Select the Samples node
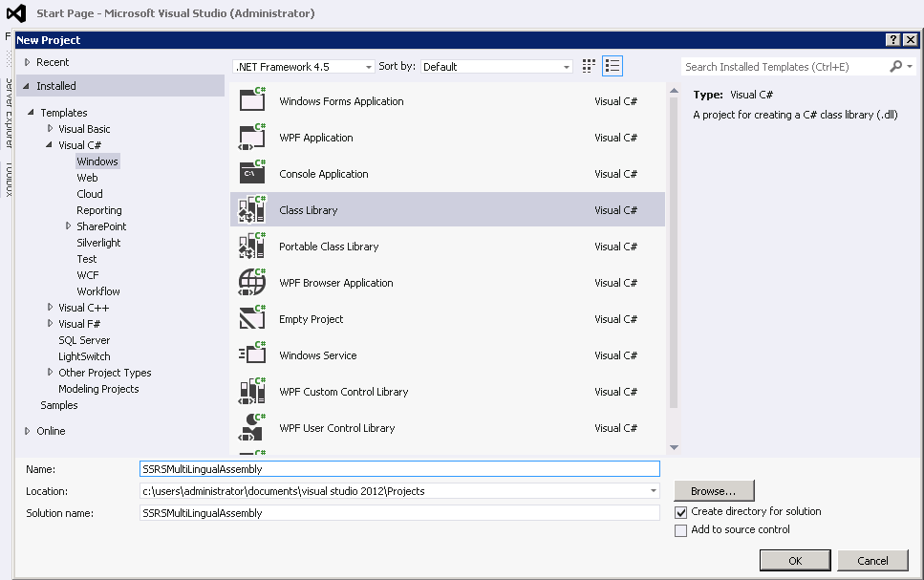 tap(59, 405)
